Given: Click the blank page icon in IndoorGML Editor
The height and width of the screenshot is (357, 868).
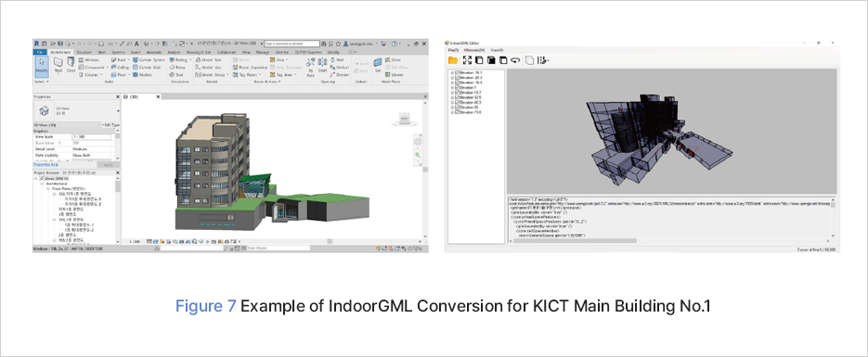Looking at the screenshot, I should click(x=530, y=60).
